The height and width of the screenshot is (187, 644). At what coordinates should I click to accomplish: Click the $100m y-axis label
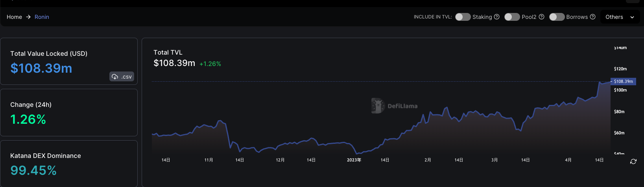click(x=620, y=90)
